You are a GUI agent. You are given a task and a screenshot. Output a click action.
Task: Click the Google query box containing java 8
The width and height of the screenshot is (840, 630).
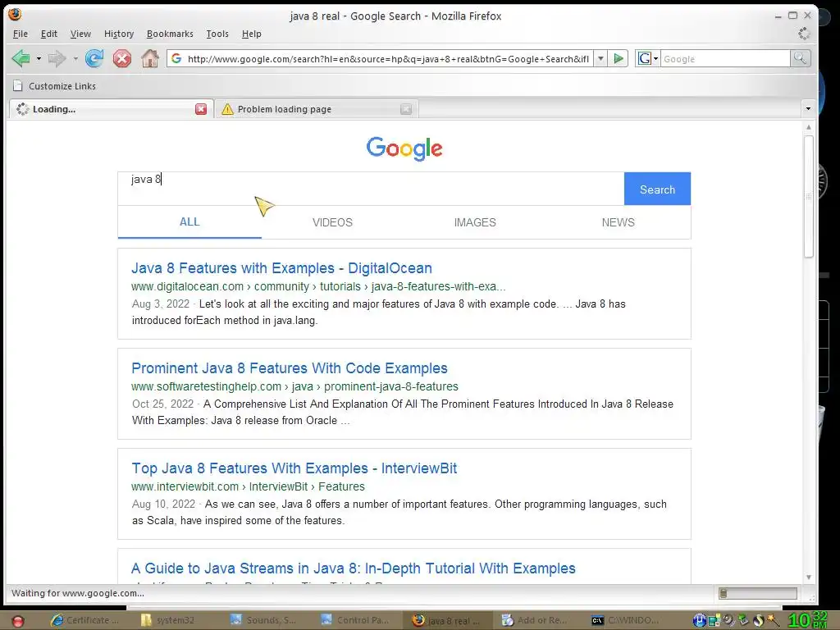coord(371,189)
